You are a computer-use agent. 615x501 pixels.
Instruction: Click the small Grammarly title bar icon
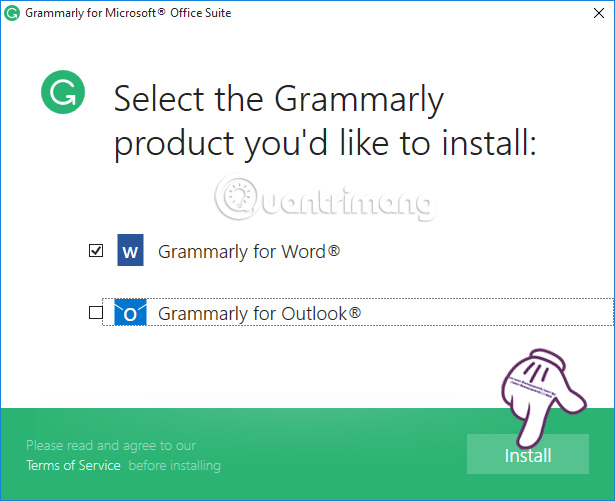click(12, 13)
